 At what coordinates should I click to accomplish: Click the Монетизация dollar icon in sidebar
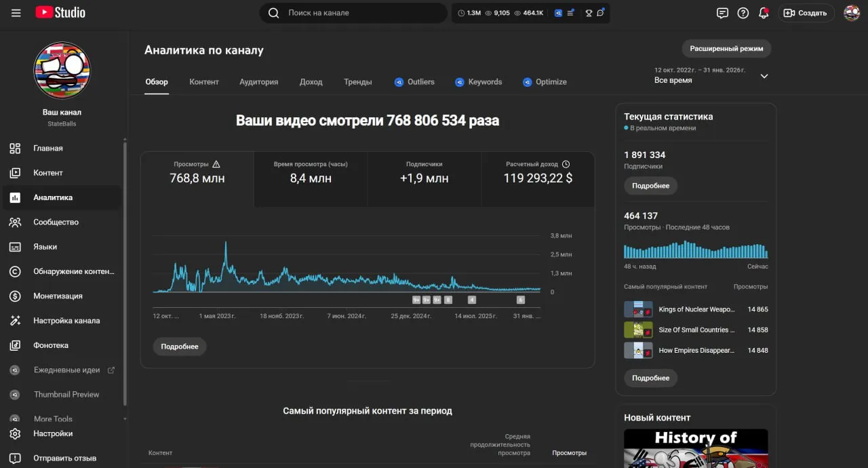(x=15, y=296)
